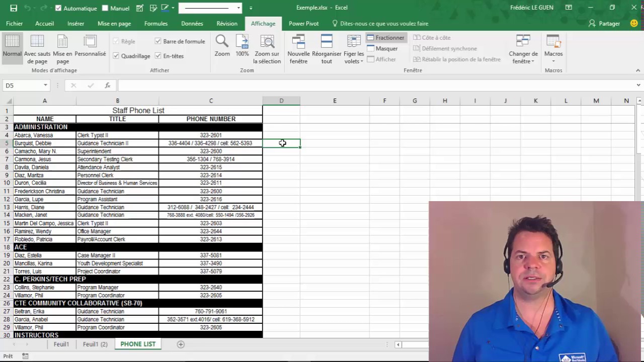Add a new sheet with plus icon
Image resolution: width=644 pixels, height=362 pixels.
[x=181, y=344]
